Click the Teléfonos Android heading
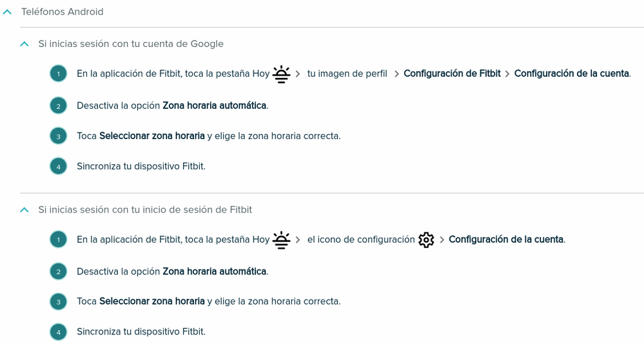This screenshot has width=644, height=344. (x=63, y=12)
